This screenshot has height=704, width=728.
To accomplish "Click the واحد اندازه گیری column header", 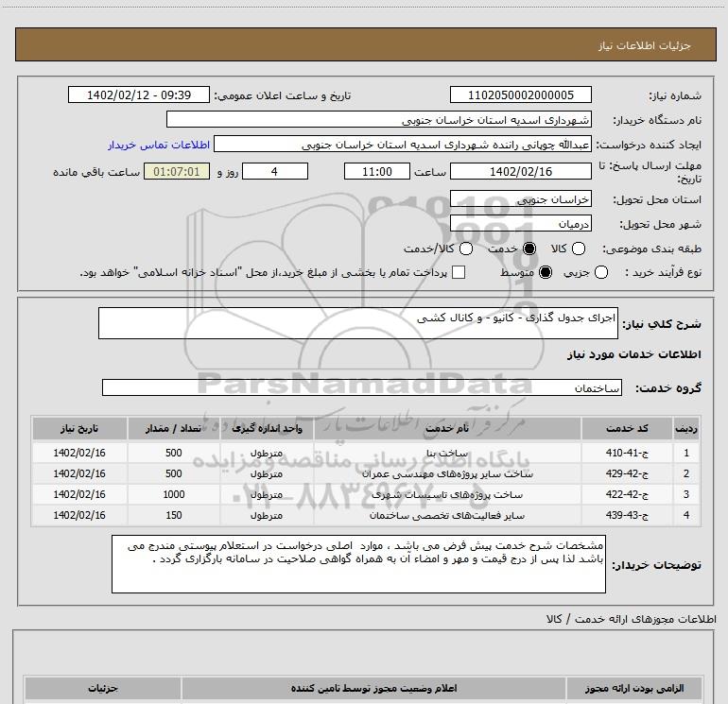I will tap(267, 428).
